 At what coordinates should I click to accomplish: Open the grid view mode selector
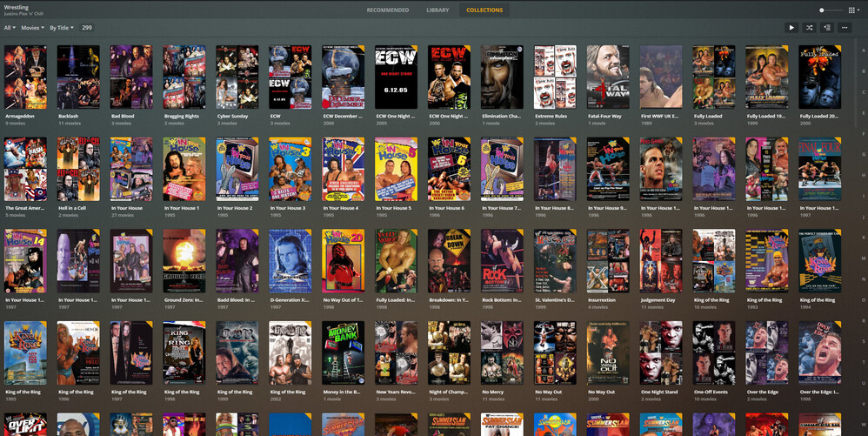[x=853, y=10]
